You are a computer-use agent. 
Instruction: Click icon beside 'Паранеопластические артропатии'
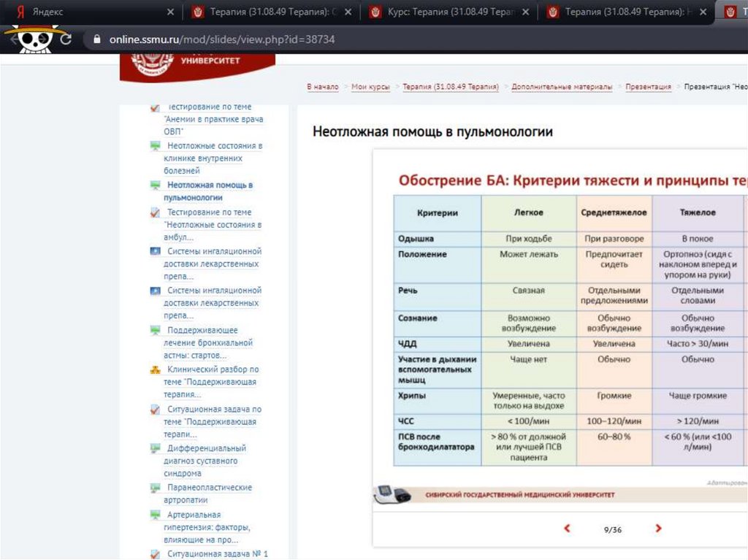click(x=155, y=488)
